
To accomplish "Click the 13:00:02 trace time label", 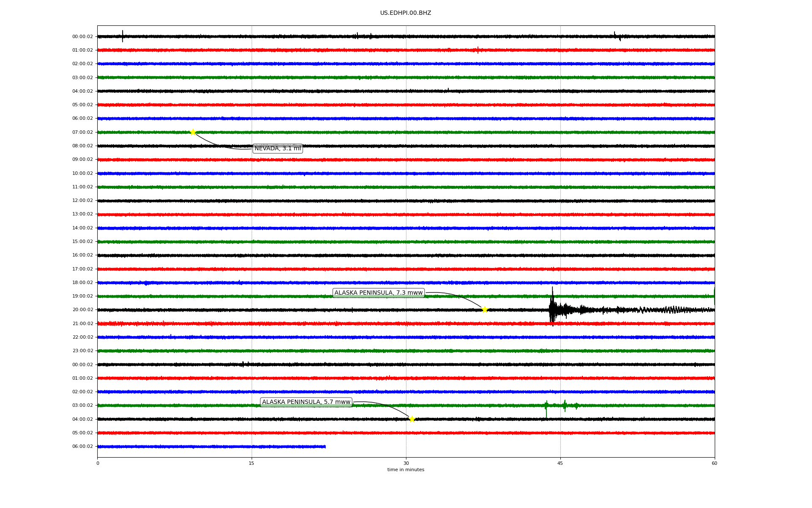I will pos(82,214).
